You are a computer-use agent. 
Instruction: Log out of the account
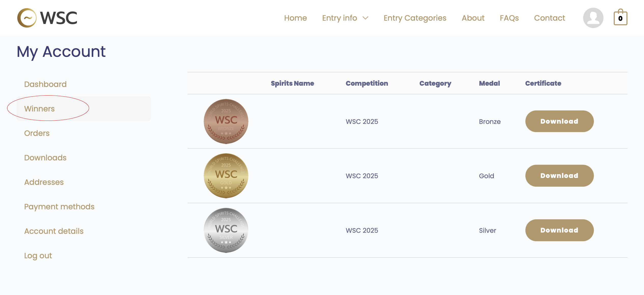coord(38,255)
